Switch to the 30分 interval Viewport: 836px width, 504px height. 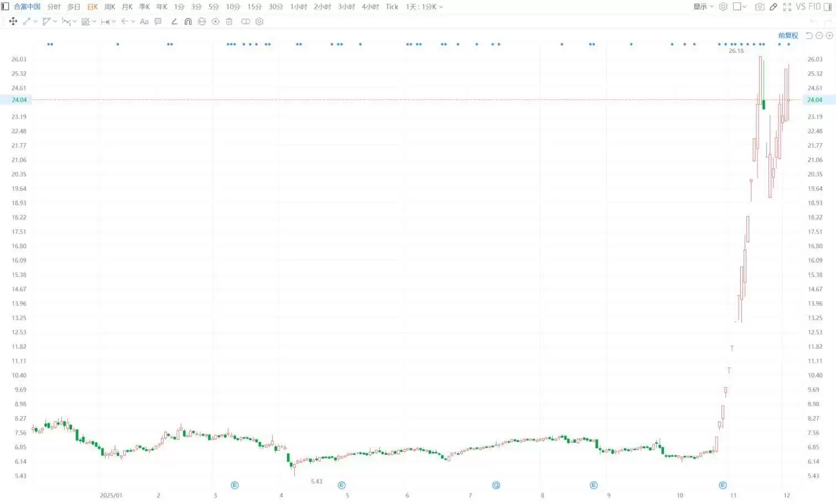[276, 7]
